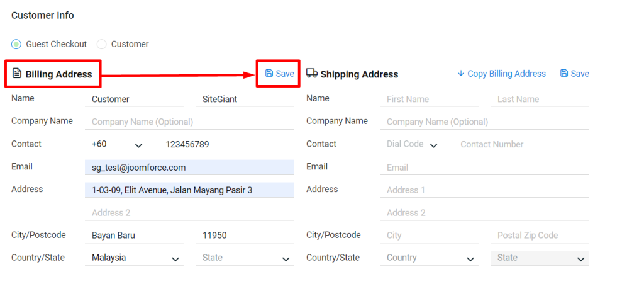Select the Guest Checkout radio option
Screen dimensions: 644x291
(x=16, y=44)
